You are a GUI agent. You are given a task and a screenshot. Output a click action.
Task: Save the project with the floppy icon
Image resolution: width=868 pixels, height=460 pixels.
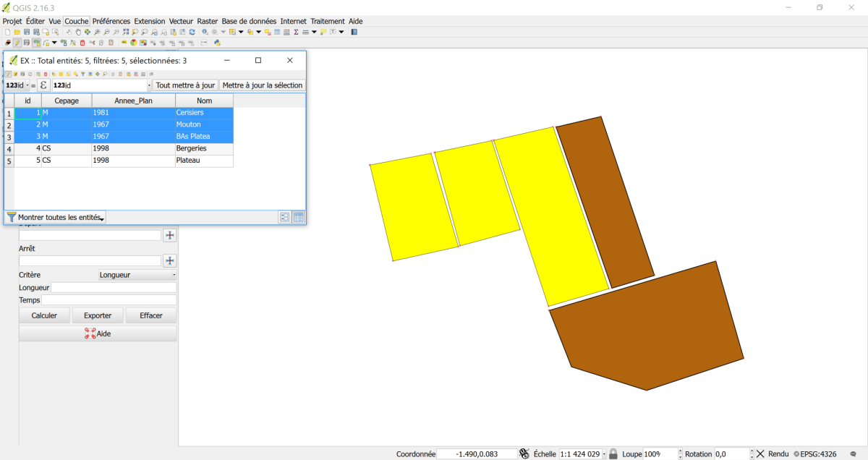tap(27, 32)
